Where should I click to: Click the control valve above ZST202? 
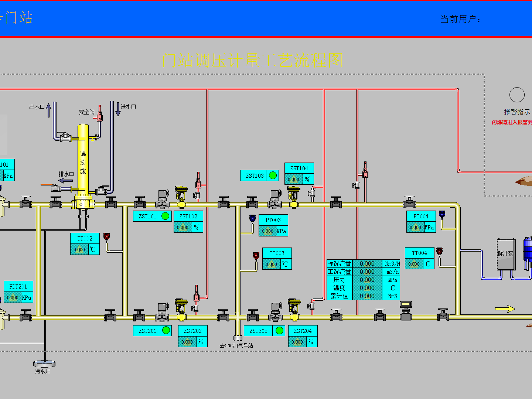[x=181, y=310]
